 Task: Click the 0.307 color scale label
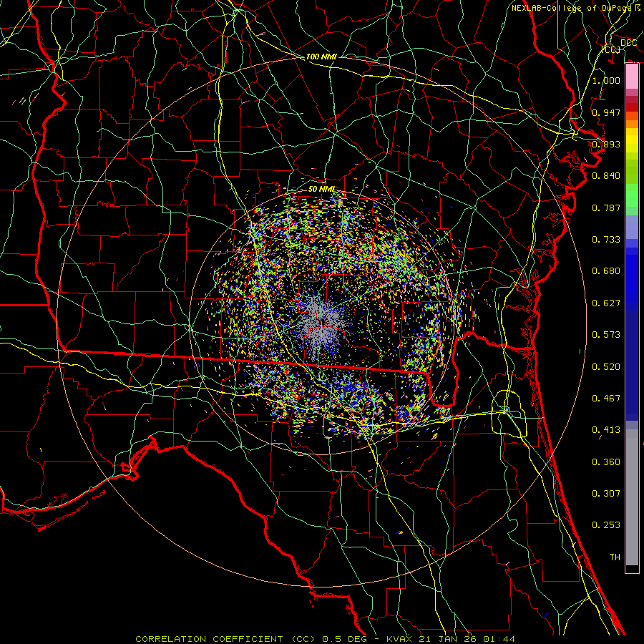pyautogui.click(x=606, y=493)
